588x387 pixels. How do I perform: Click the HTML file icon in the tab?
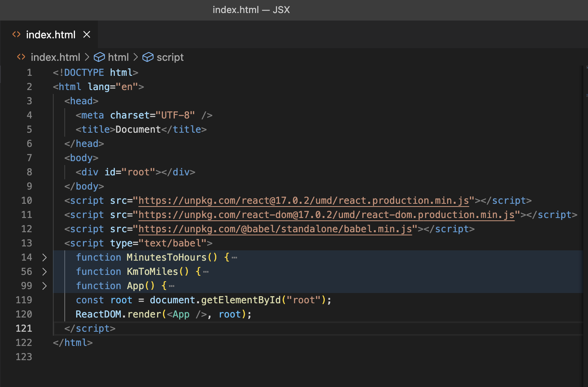[x=16, y=34]
